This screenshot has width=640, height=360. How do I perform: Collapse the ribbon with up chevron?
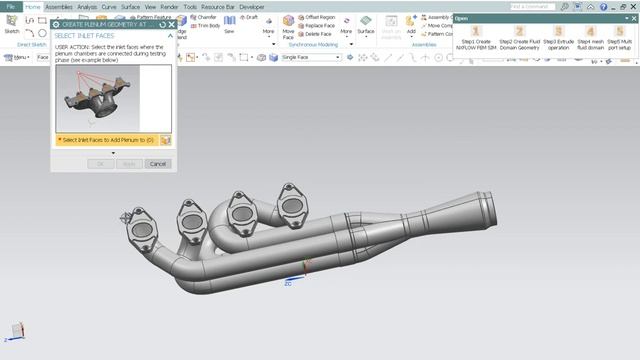click(x=590, y=7)
